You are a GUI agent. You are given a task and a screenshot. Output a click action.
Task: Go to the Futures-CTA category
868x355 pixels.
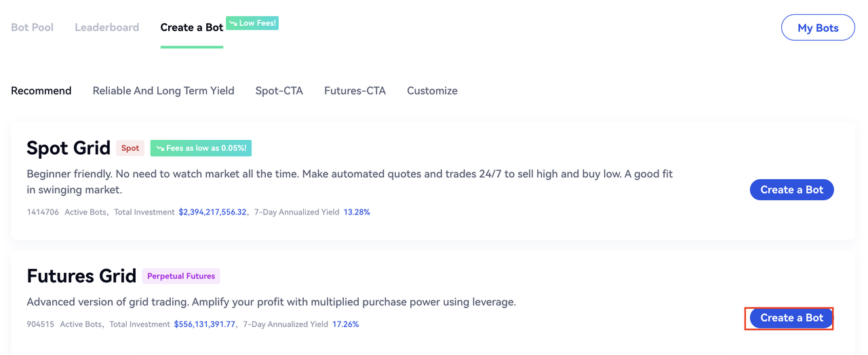coord(355,90)
